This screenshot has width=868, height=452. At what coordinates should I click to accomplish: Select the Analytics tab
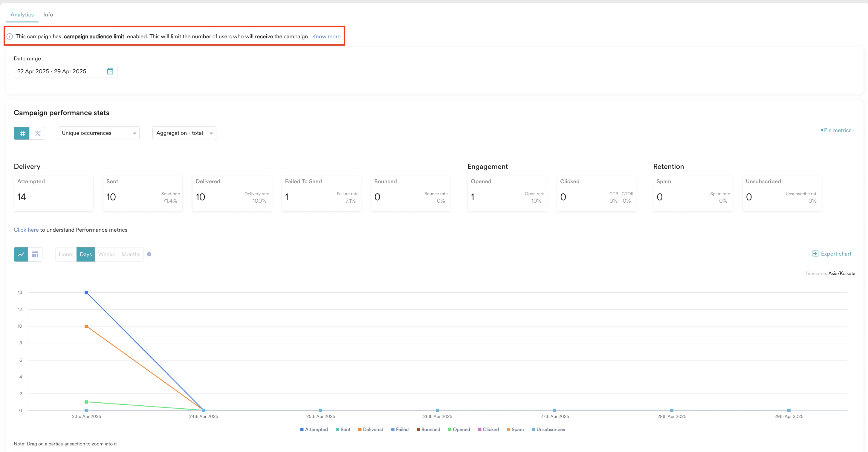tap(22, 14)
